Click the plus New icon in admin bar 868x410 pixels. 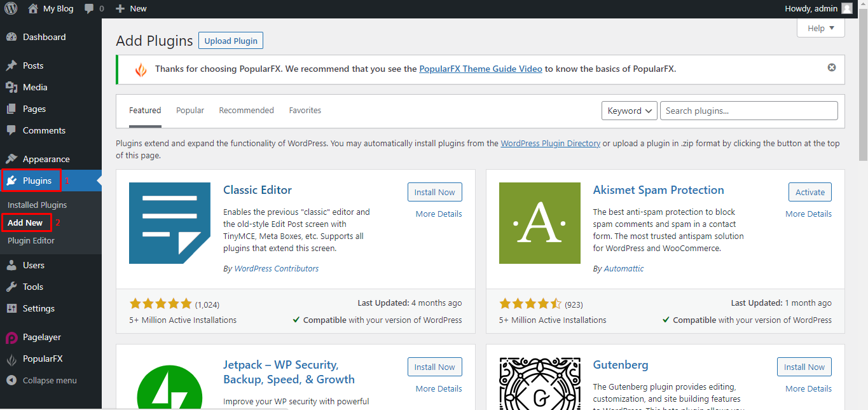[x=120, y=9]
